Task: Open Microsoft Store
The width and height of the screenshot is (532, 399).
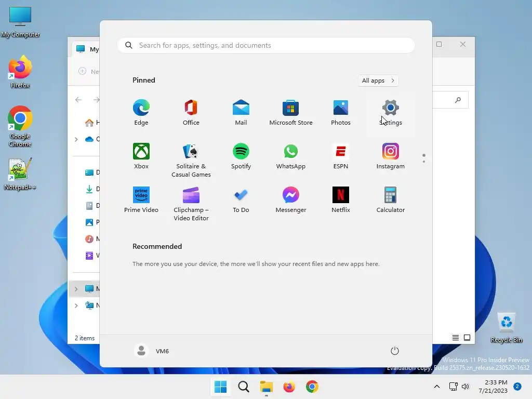Action: tap(291, 113)
